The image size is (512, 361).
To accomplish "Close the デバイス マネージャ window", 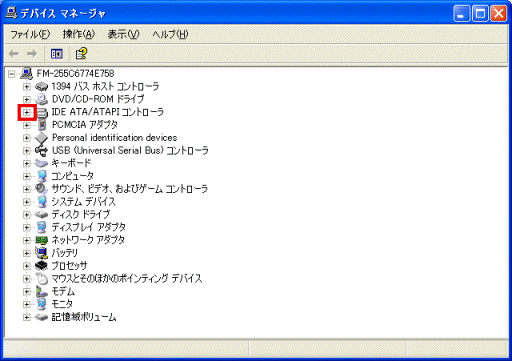I will 499,14.
